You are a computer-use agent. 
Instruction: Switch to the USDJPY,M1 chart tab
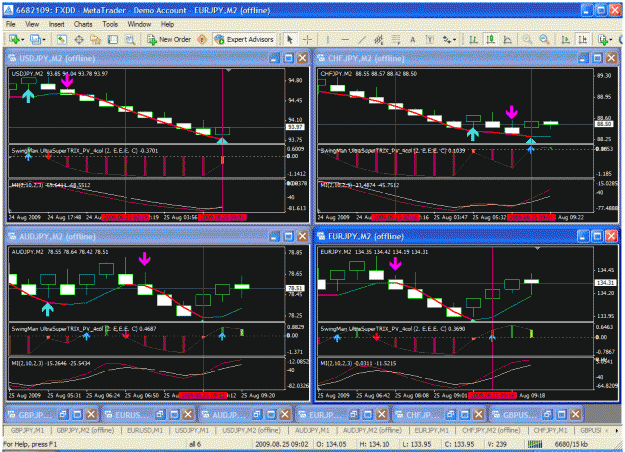(x=193, y=430)
